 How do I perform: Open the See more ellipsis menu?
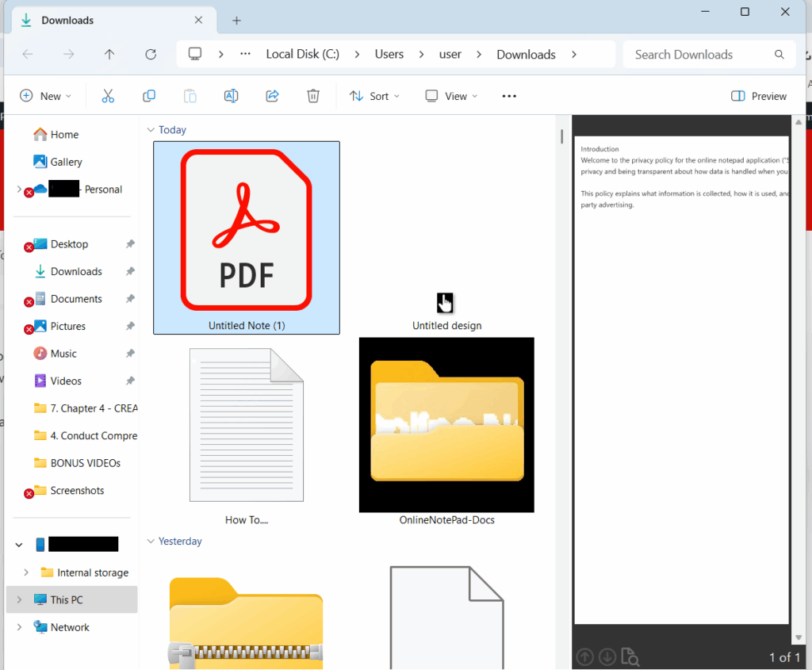point(509,96)
